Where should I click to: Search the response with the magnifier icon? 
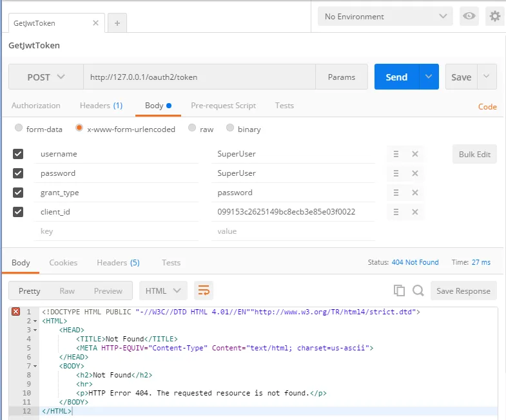click(x=418, y=291)
